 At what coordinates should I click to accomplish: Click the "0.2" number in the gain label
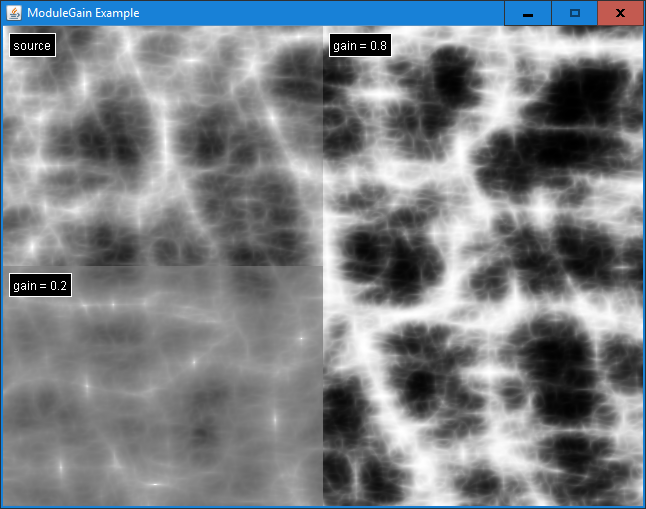(x=58, y=286)
